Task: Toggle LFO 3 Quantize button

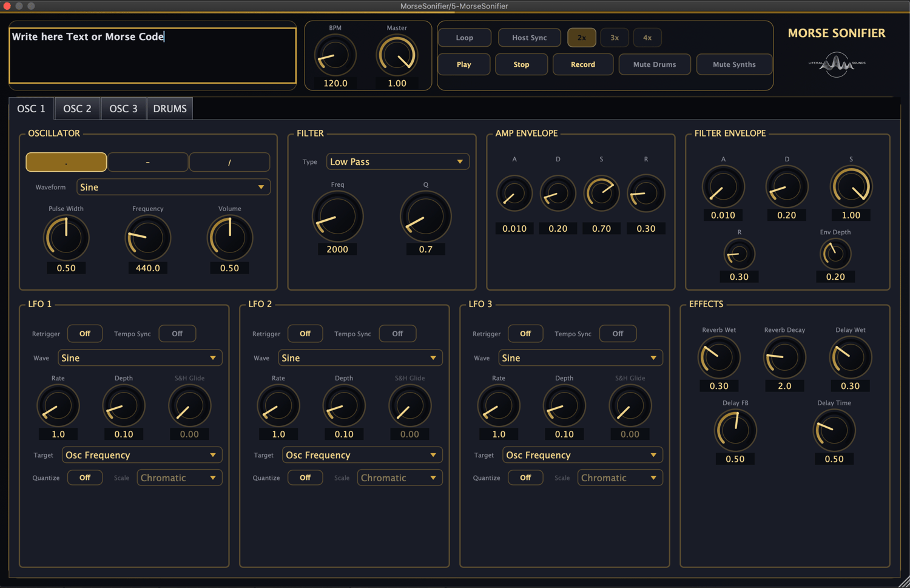Action: (525, 478)
